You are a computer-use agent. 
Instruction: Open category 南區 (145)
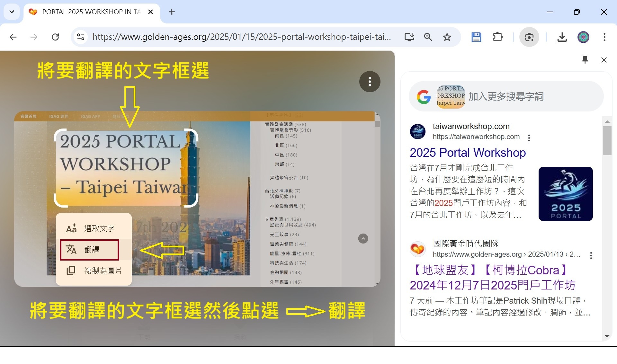[x=286, y=136]
